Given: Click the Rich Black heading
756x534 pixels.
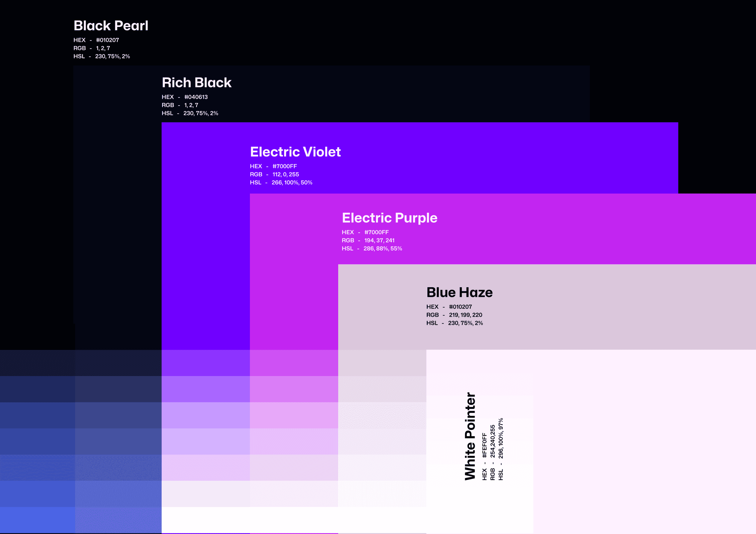Looking at the screenshot, I should [197, 83].
